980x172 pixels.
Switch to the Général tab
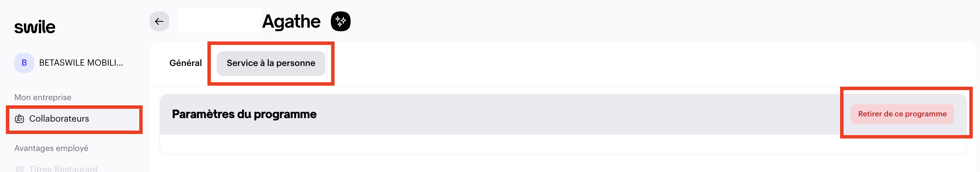pyautogui.click(x=185, y=63)
